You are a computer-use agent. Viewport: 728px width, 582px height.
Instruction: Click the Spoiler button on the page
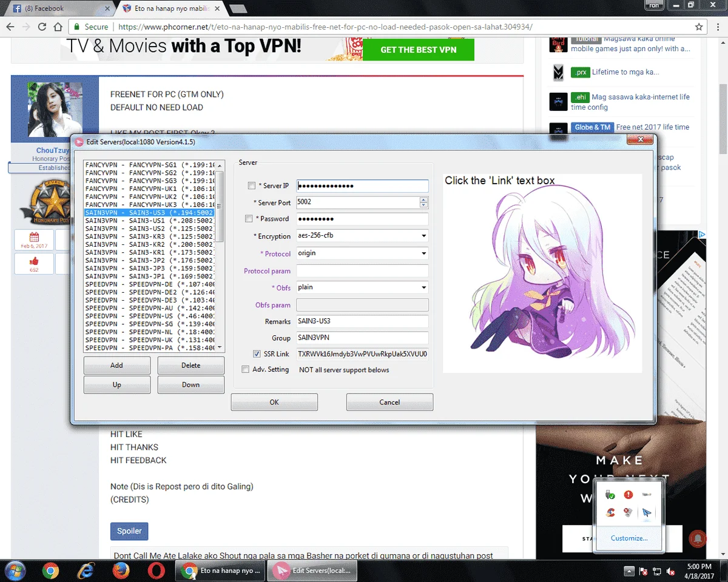[x=129, y=531]
